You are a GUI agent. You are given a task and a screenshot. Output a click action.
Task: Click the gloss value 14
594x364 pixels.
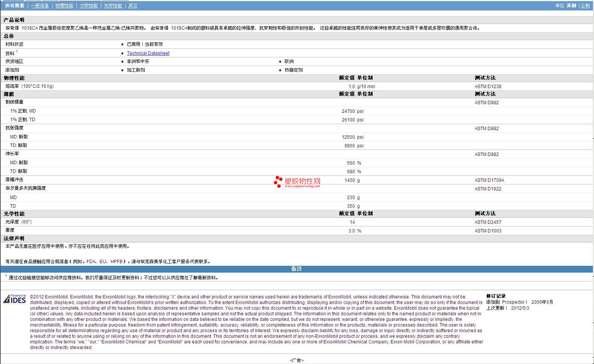click(x=352, y=222)
